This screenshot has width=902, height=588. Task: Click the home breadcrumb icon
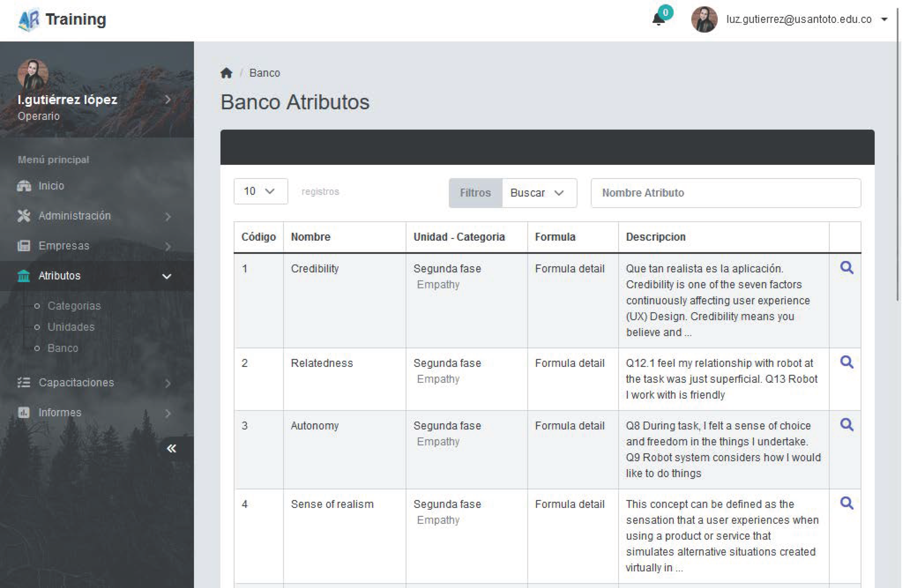(x=226, y=73)
